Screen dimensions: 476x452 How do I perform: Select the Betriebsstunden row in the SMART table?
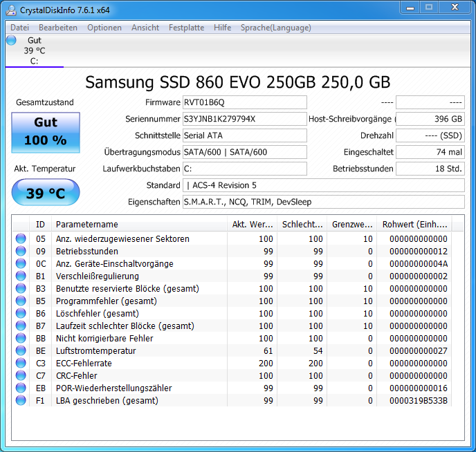(232, 252)
